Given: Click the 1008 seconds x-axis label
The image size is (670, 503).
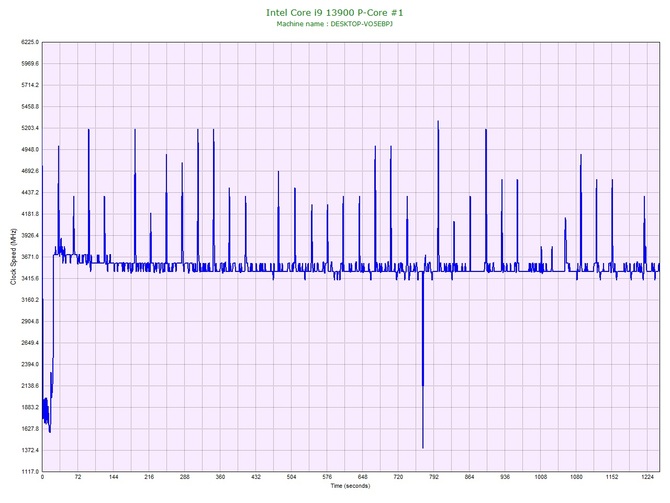Looking at the screenshot, I should (x=541, y=477).
